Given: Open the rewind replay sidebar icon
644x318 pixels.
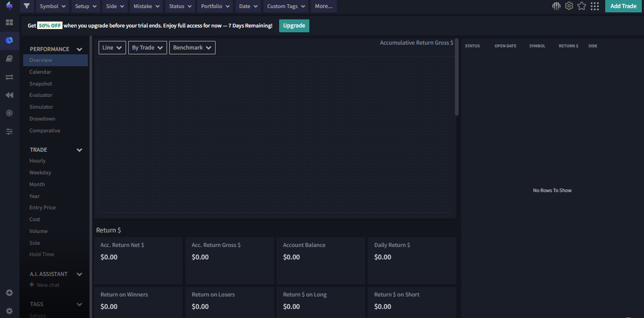Looking at the screenshot, I should click(10, 95).
